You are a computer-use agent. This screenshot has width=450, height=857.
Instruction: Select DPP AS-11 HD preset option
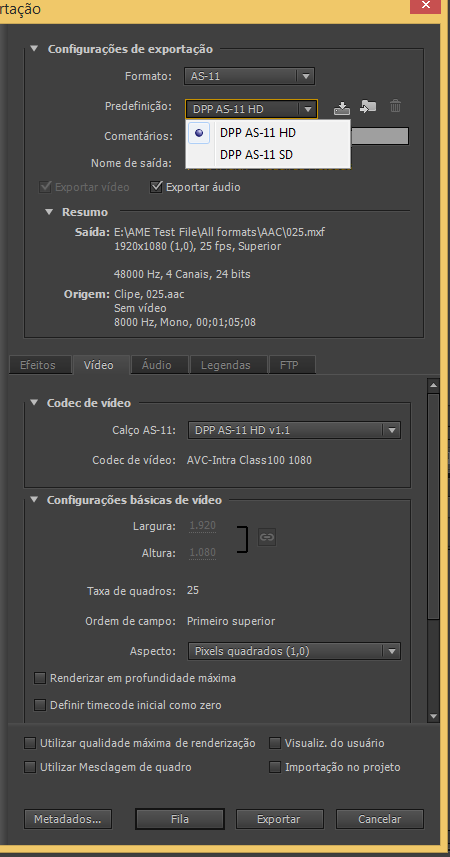268,132
